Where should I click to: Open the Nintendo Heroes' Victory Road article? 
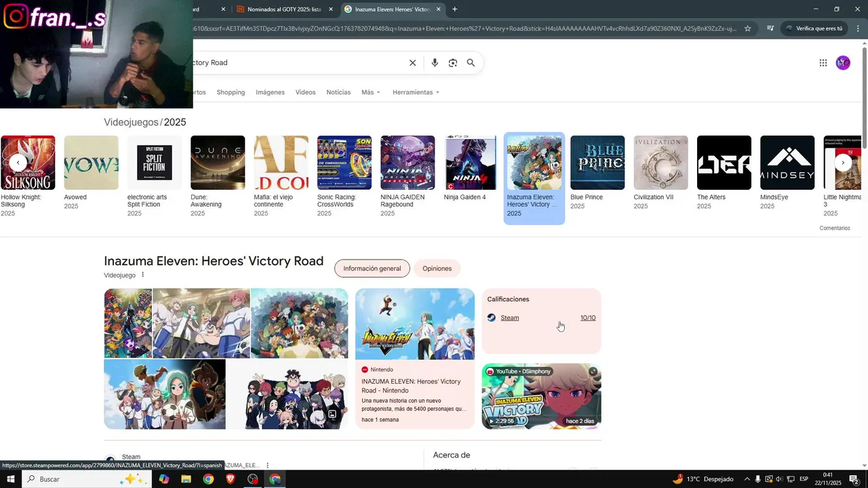click(x=415, y=359)
